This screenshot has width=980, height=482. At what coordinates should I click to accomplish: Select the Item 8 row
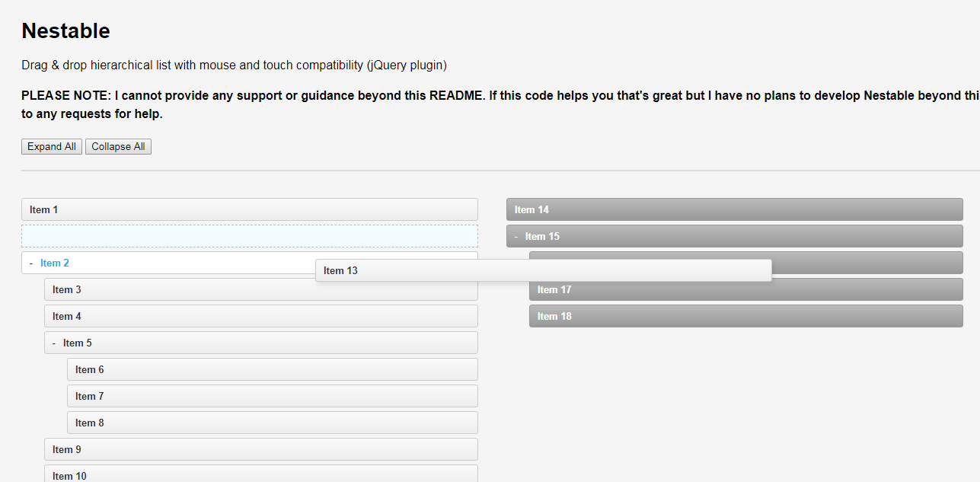pos(273,423)
